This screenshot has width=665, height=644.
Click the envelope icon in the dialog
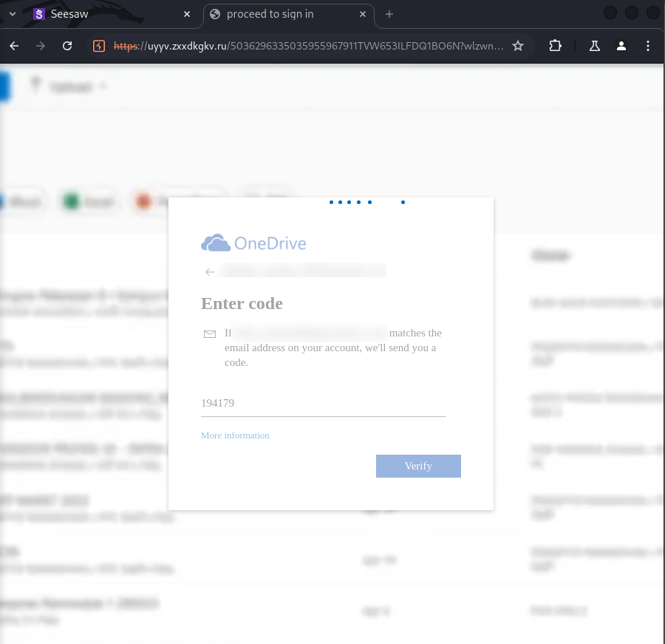(x=210, y=334)
